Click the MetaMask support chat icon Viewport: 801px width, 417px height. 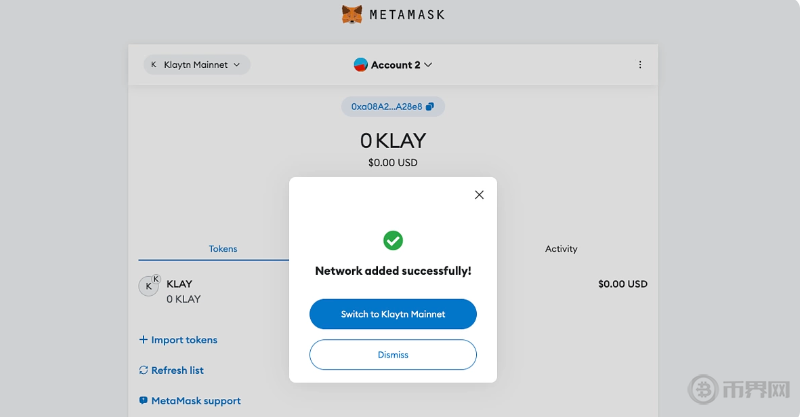(143, 401)
